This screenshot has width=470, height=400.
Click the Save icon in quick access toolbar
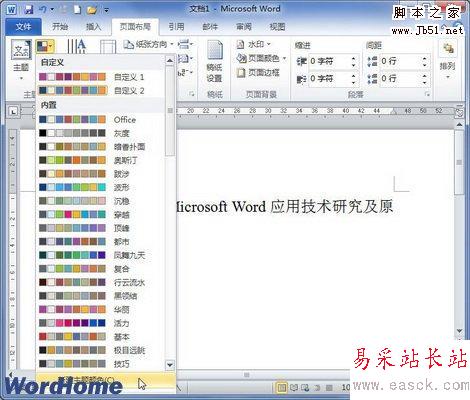click(x=29, y=10)
